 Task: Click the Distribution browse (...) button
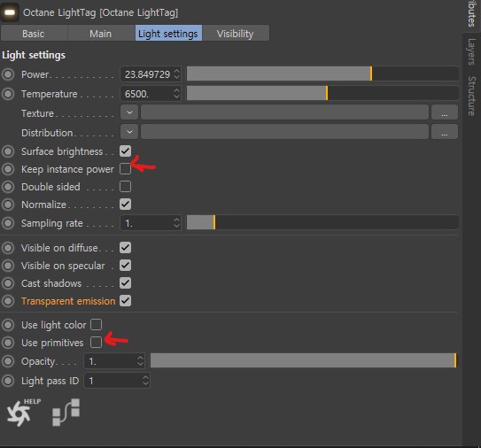click(x=445, y=132)
